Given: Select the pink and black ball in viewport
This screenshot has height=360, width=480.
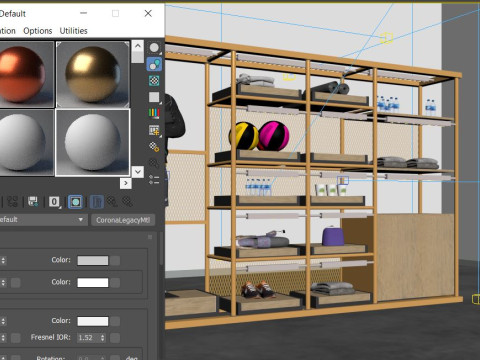Looking at the screenshot, I should pyautogui.click(x=273, y=135).
